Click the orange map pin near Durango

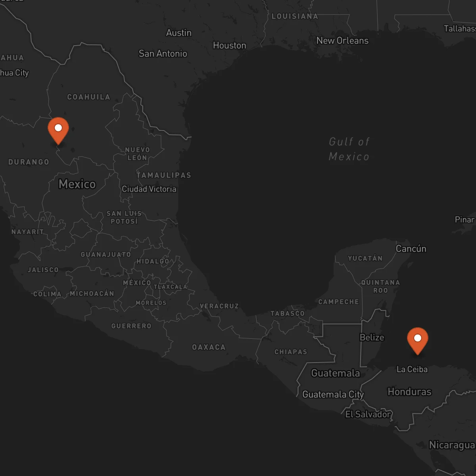point(58,131)
